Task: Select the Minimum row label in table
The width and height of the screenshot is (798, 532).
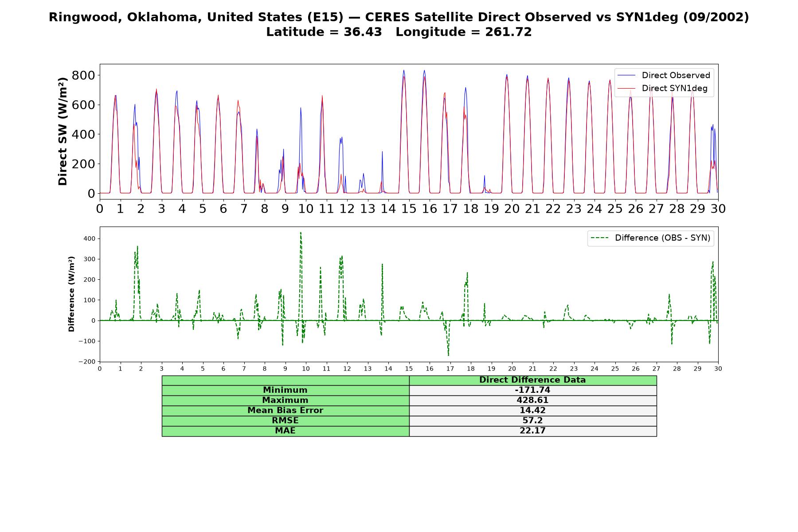Action: coord(286,390)
